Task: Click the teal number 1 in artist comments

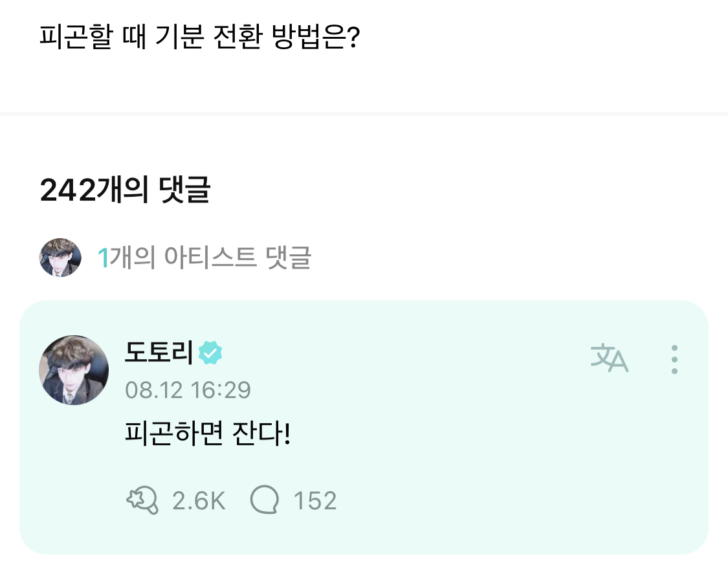Action: [102, 258]
